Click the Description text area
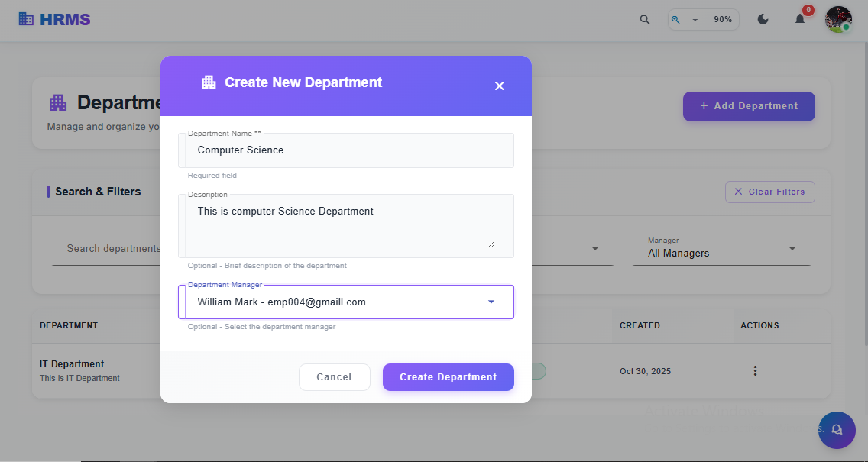868x462 pixels. (346, 226)
